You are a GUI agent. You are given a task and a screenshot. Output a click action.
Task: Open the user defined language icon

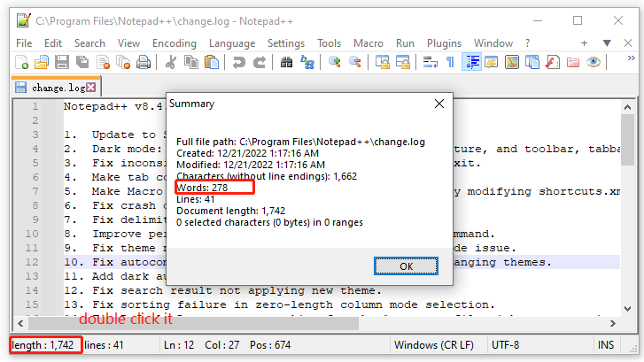[492, 62]
